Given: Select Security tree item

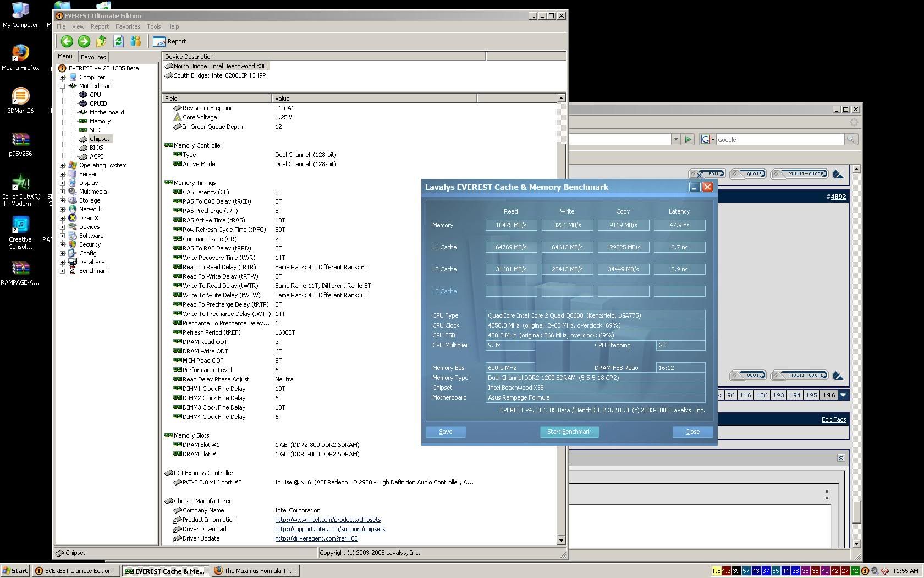Looking at the screenshot, I should pyautogui.click(x=90, y=244).
